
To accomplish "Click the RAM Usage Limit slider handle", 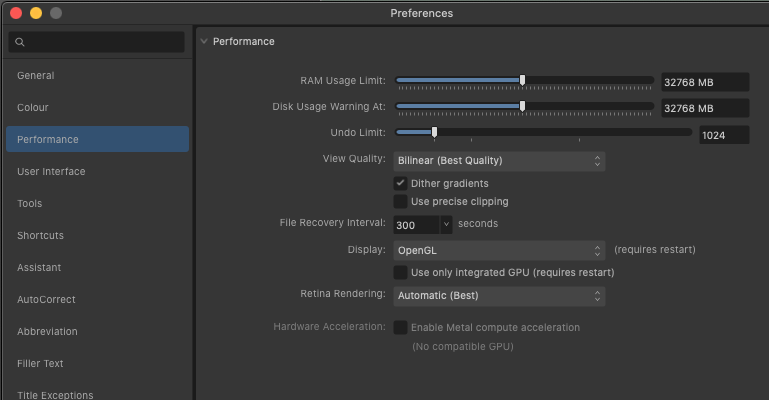I will (x=522, y=80).
